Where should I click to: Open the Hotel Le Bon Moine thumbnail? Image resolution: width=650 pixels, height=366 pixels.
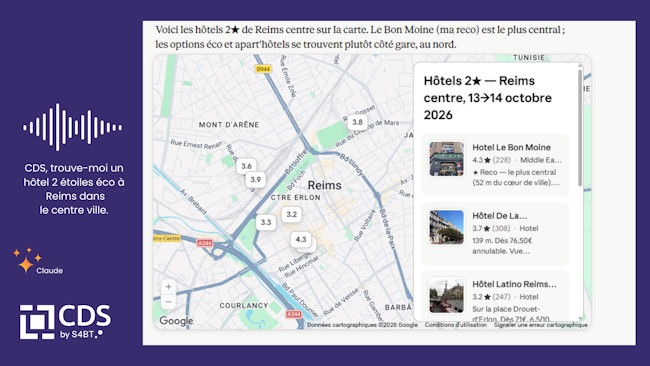[446, 159]
